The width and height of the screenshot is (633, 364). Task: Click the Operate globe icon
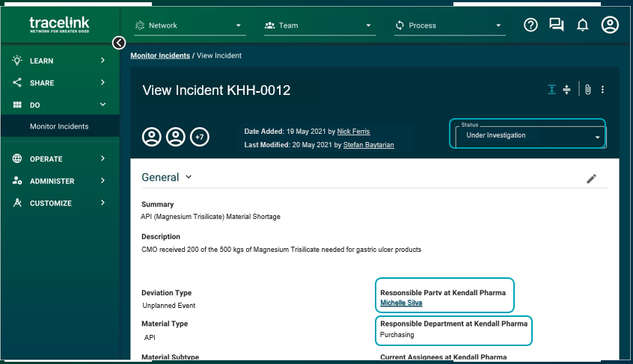point(17,158)
